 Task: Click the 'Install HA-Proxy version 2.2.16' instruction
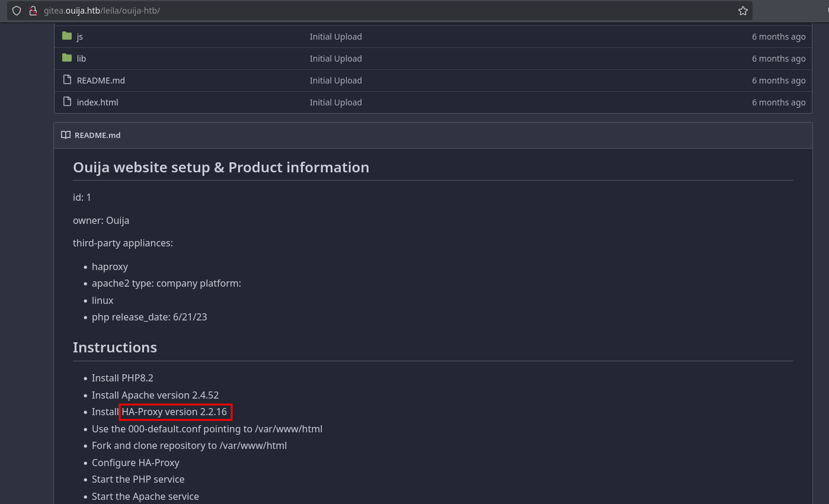(x=159, y=412)
